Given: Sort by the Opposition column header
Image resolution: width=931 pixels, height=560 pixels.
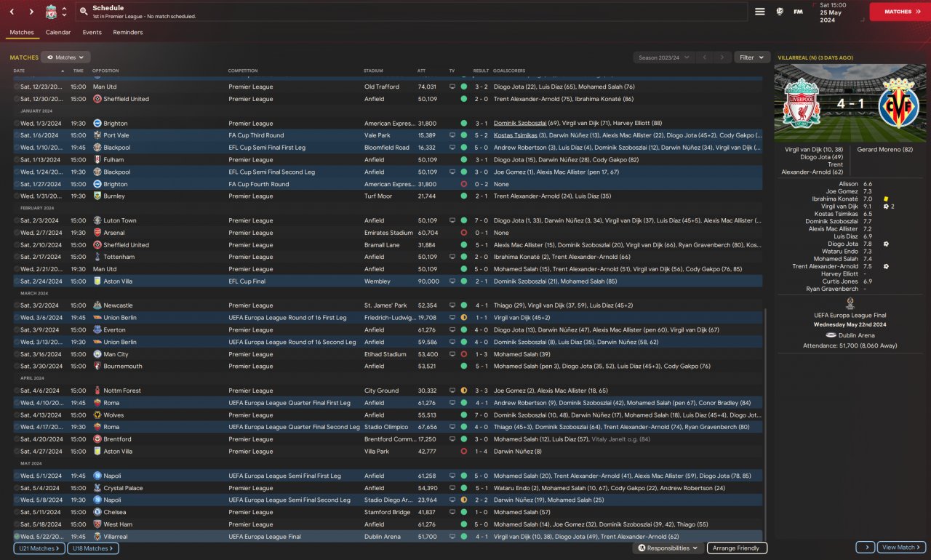Looking at the screenshot, I should 105,71.
